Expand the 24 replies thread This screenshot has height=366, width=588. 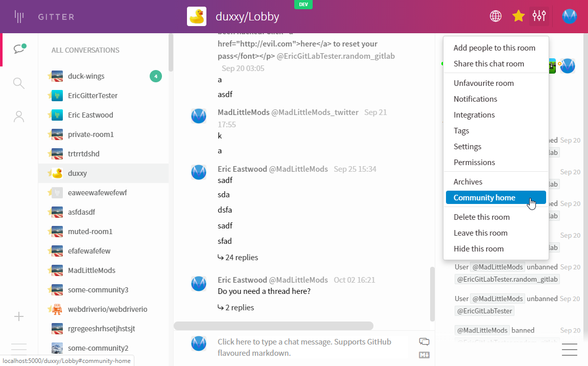click(238, 258)
